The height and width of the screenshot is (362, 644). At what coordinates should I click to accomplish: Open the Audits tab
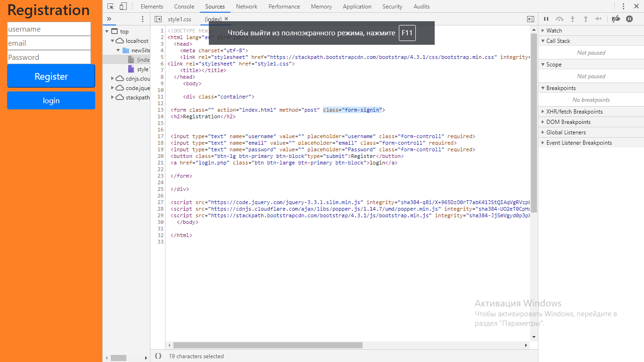click(x=421, y=7)
